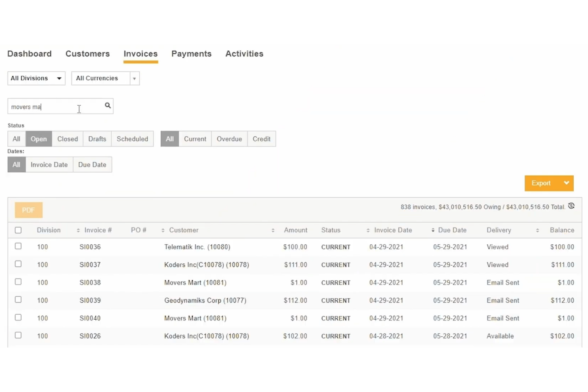Open the All Currencies dropdown
588x392 pixels.
click(105, 78)
